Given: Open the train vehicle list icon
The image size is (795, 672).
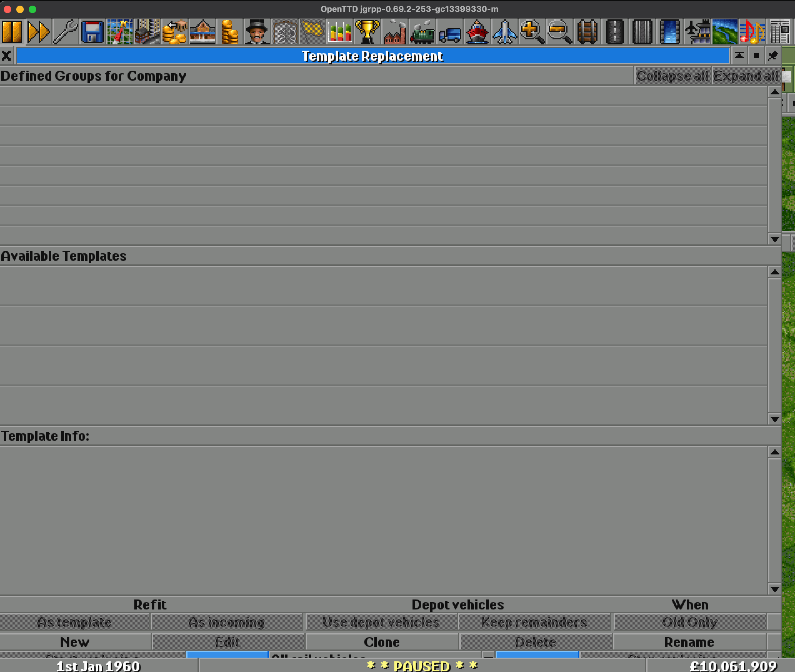Looking at the screenshot, I should click(x=422, y=32).
